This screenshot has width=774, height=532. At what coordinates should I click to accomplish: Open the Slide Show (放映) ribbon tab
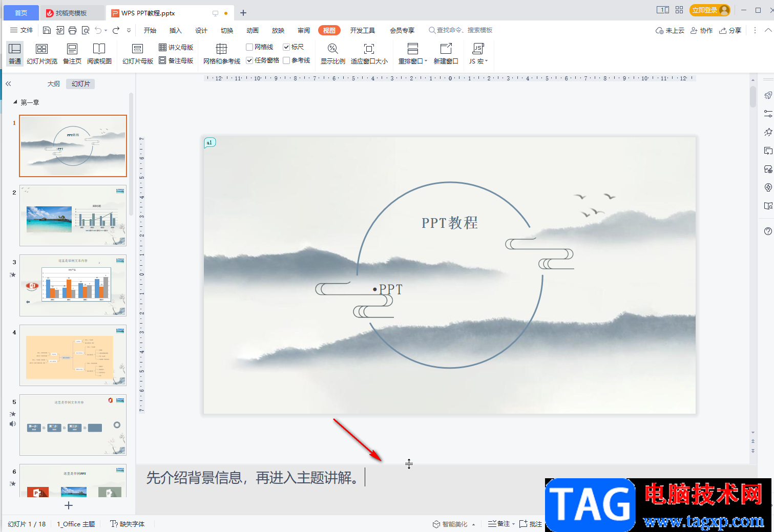coord(278,30)
